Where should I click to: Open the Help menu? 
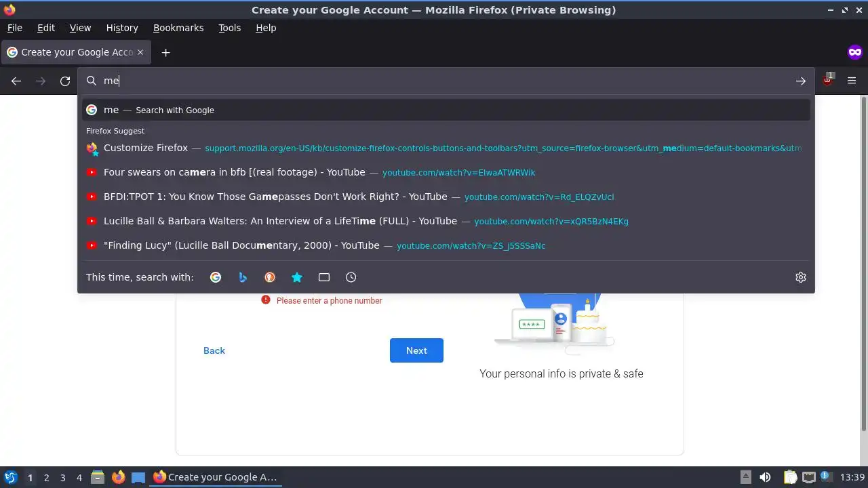click(266, 28)
